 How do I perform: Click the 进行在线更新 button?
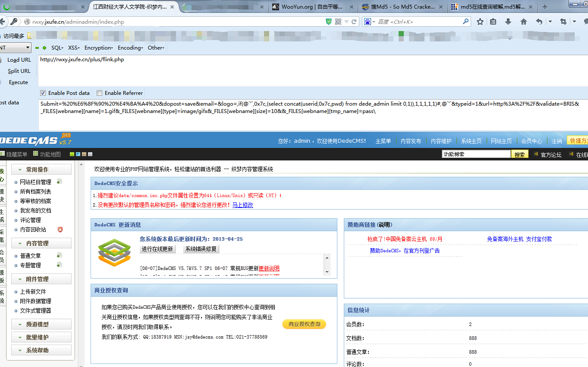(157, 249)
